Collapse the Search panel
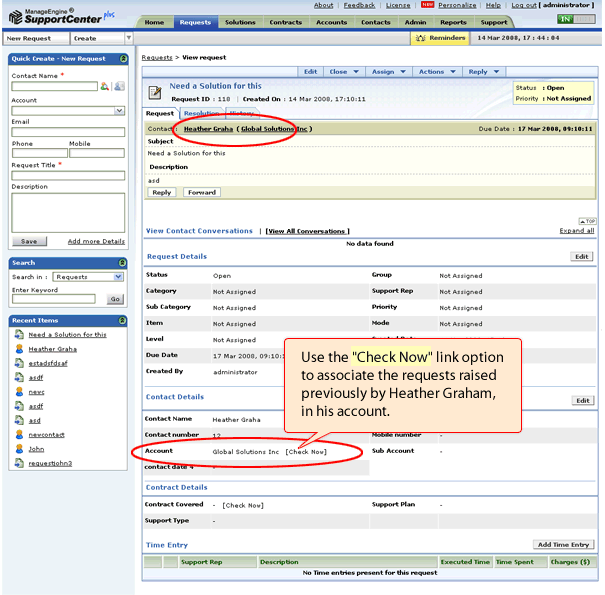 [122, 263]
